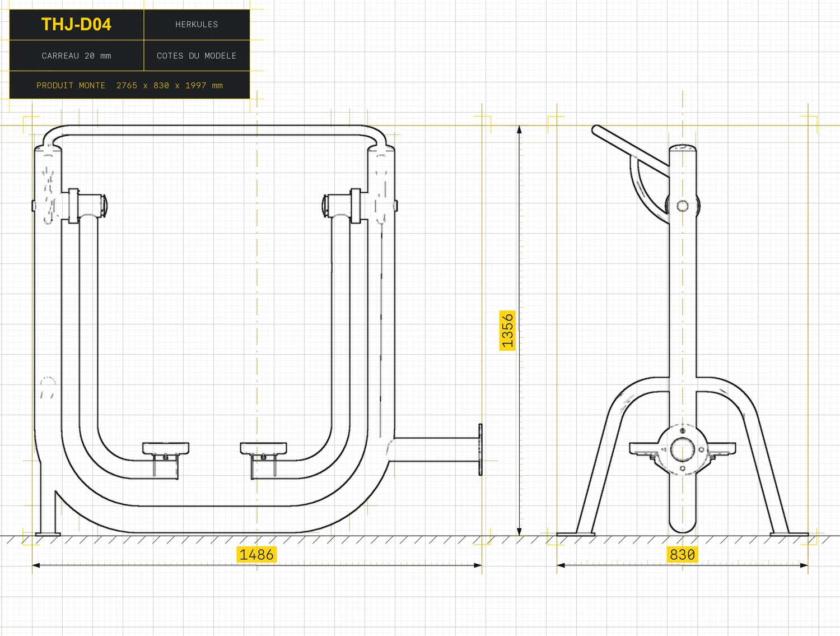Select PRODUIT MONTE 2765 x 830 x 1997 mm

pos(129,85)
